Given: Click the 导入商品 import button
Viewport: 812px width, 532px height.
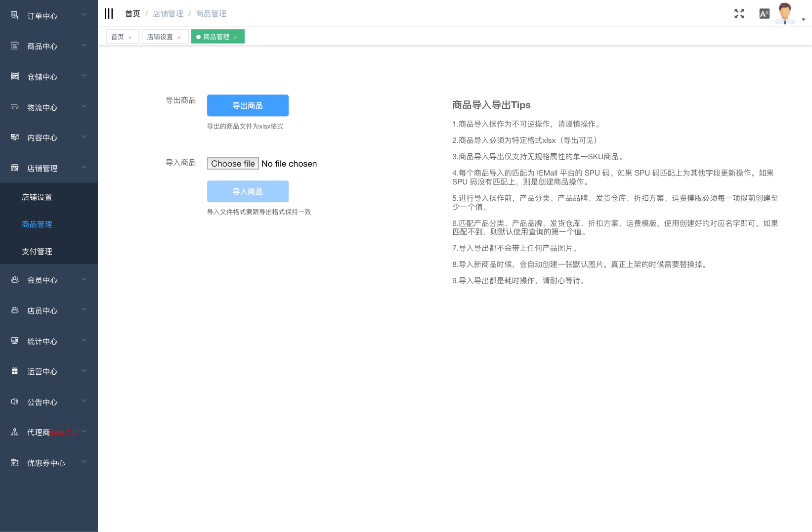Looking at the screenshot, I should 248,191.
